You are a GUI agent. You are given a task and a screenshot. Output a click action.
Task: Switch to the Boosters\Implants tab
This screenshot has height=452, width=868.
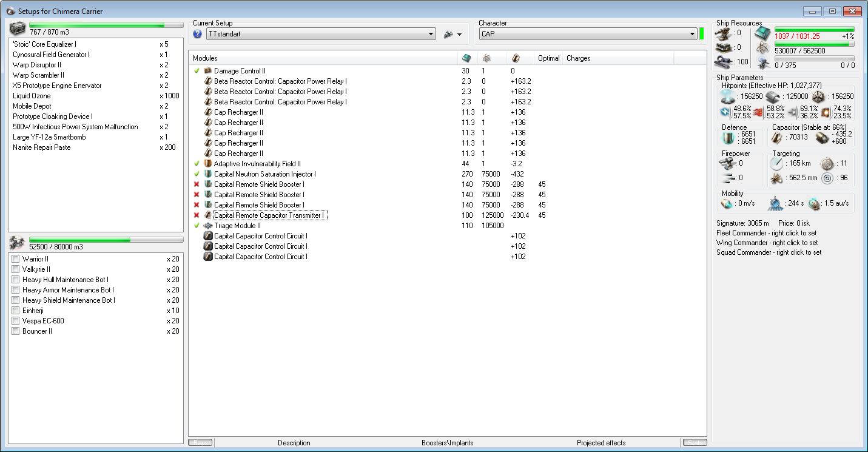coord(448,443)
